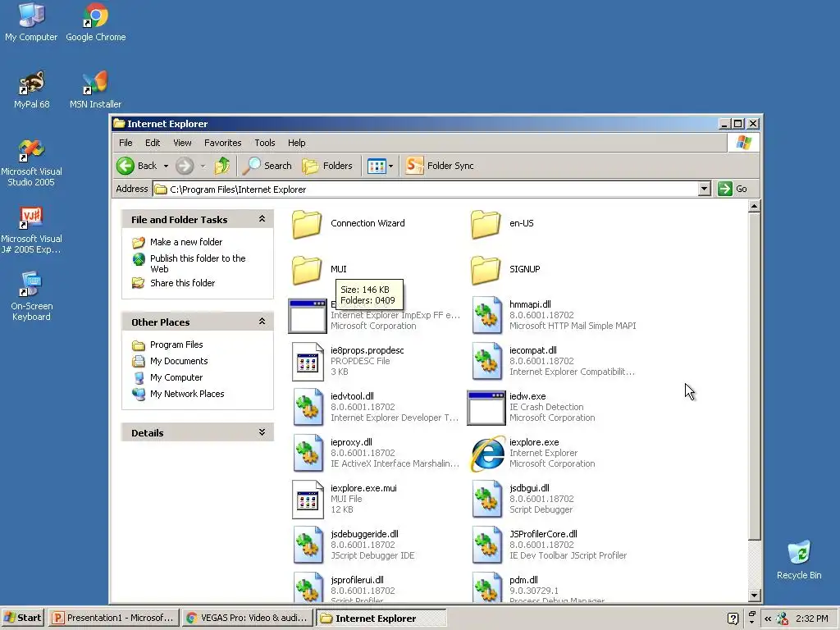The width and height of the screenshot is (840, 630).
Task: Click Publish this folder to the Web
Action: coord(198,263)
